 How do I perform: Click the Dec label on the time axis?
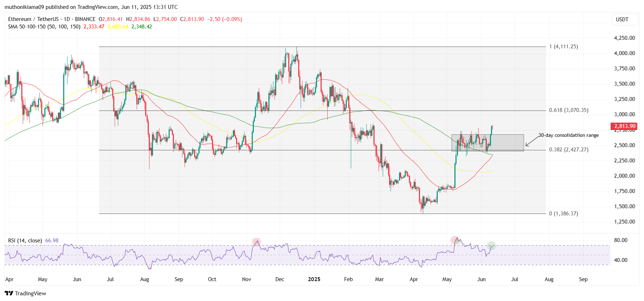280,279
